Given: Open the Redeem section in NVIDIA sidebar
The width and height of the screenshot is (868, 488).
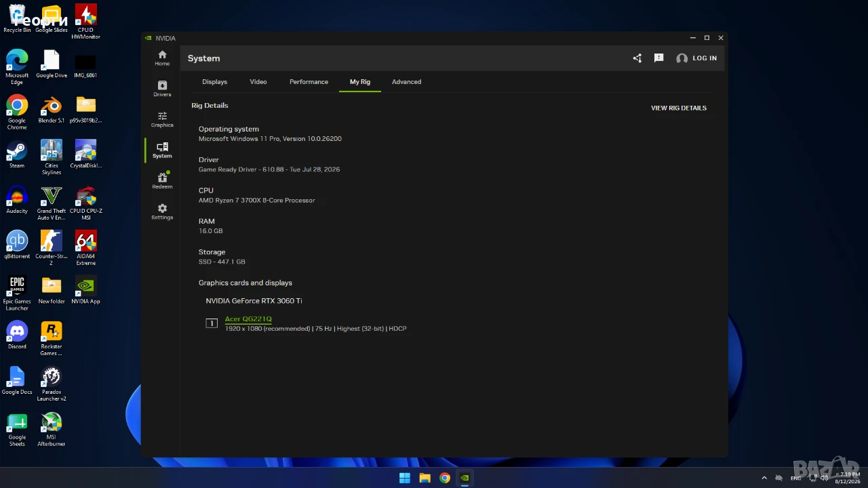Looking at the screenshot, I should (x=162, y=180).
